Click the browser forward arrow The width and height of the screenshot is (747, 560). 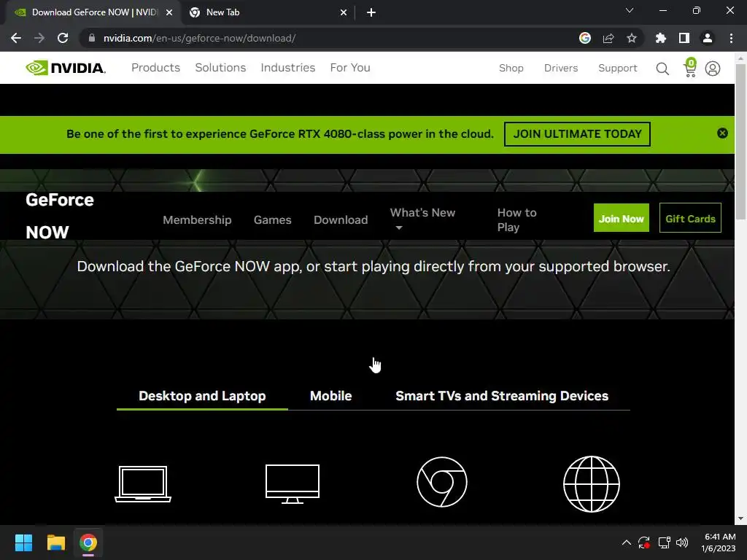[39, 38]
